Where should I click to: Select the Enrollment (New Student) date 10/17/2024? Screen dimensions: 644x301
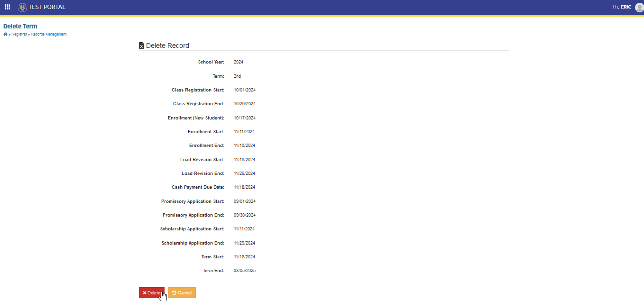(245, 118)
